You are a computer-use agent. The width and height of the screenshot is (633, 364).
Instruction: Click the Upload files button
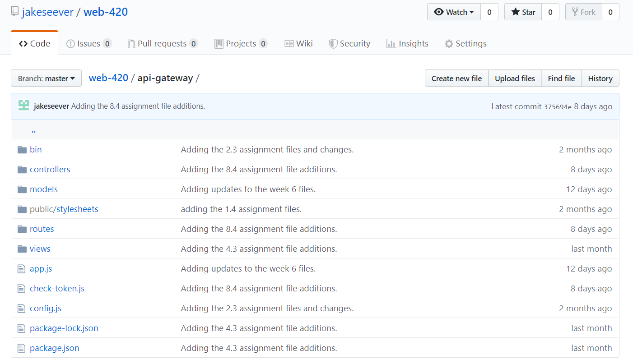pyautogui.click(x=515, y=78)
